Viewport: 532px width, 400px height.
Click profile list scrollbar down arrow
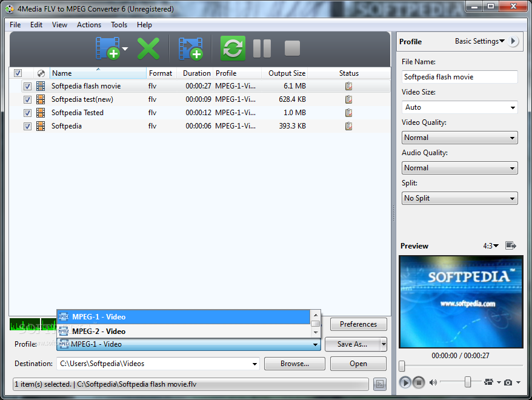click(316, 332)
